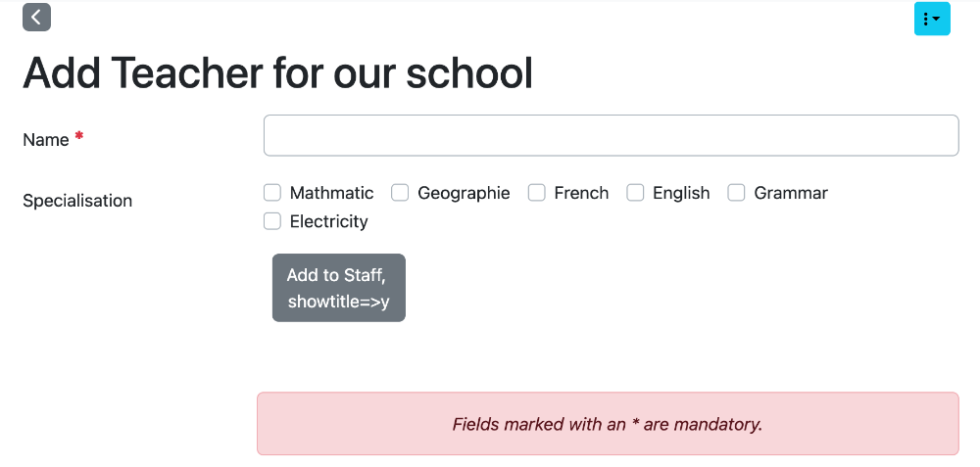Screen dimensions: 980x467
Task: Click the Grammar label text
Action: click(x=791, y=193)
